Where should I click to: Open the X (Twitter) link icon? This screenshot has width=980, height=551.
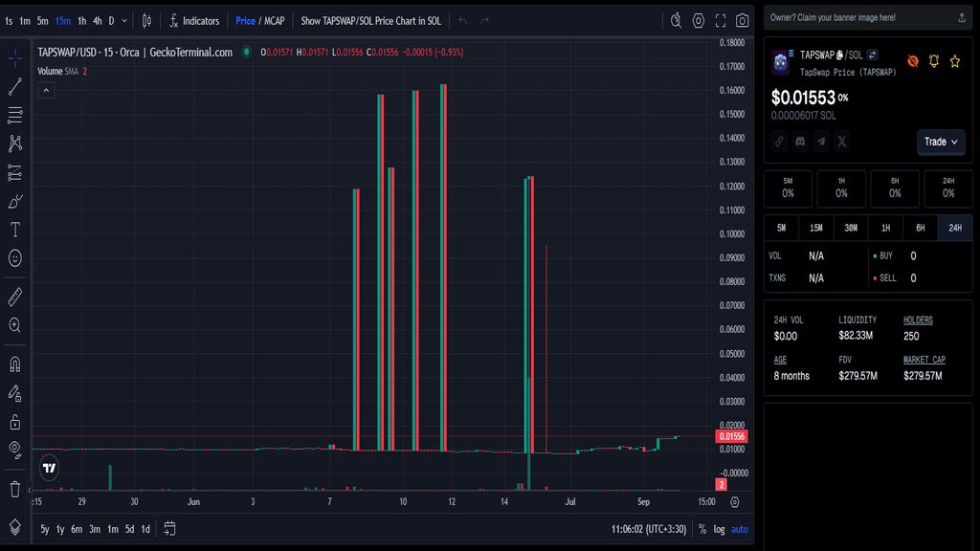click(x=842, y=142)
